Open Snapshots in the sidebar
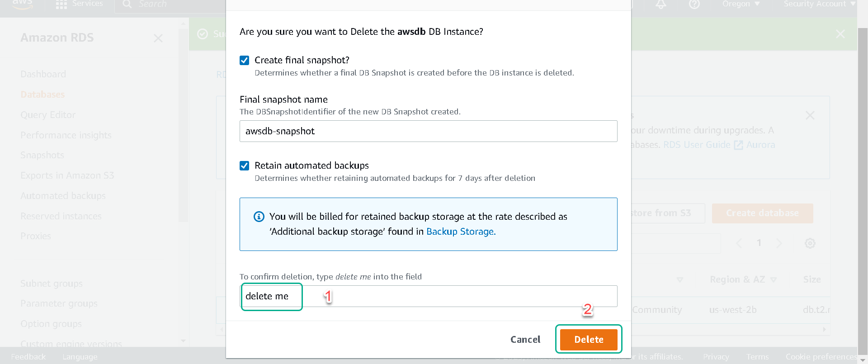 pos(42,155)
